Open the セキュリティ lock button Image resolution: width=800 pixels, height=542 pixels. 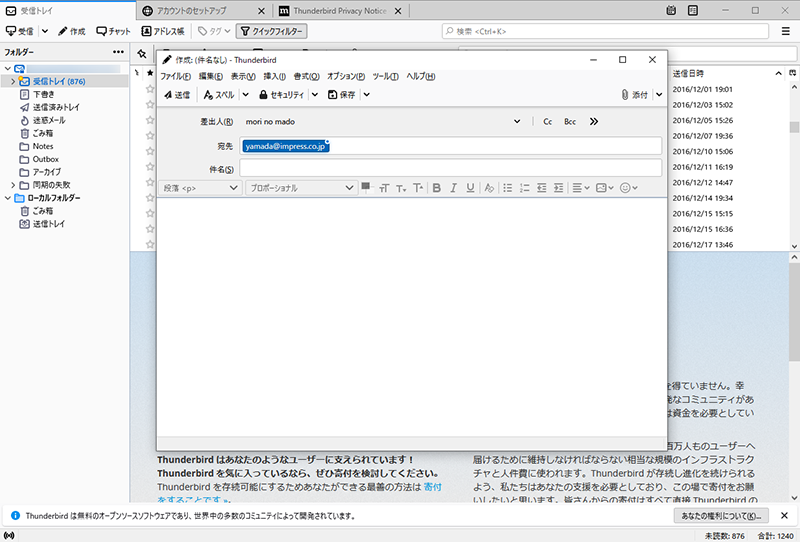click(281, 94)
